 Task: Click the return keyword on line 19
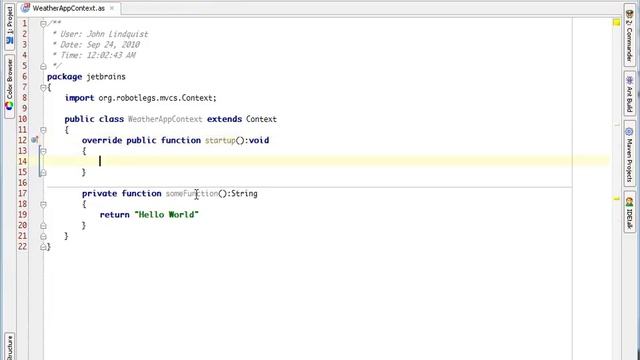pos(114,215)
